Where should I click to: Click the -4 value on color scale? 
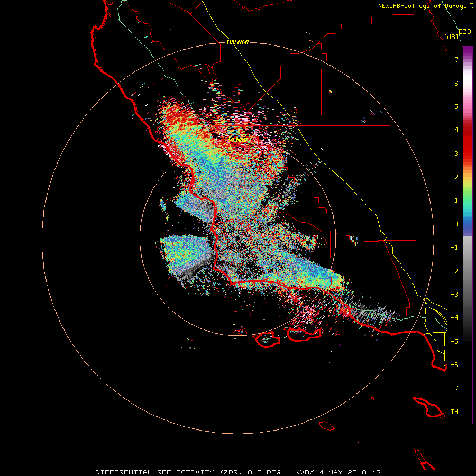(454, 318)
